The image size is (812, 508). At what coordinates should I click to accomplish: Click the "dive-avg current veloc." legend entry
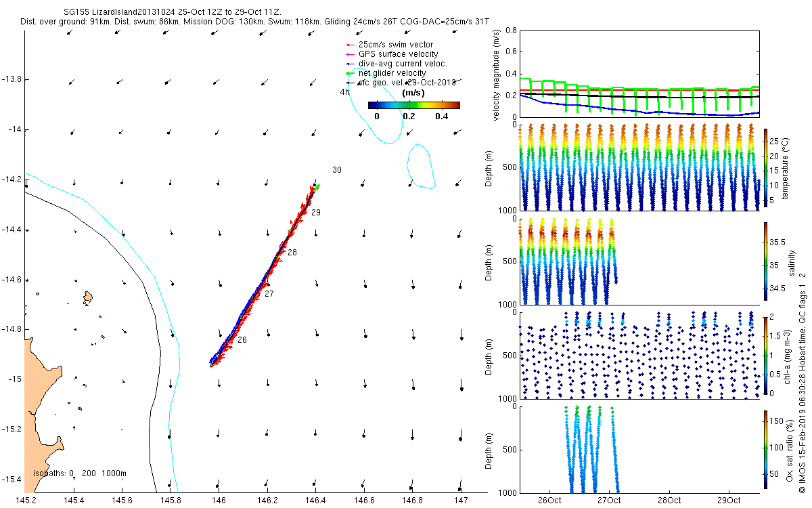[395, 64]
